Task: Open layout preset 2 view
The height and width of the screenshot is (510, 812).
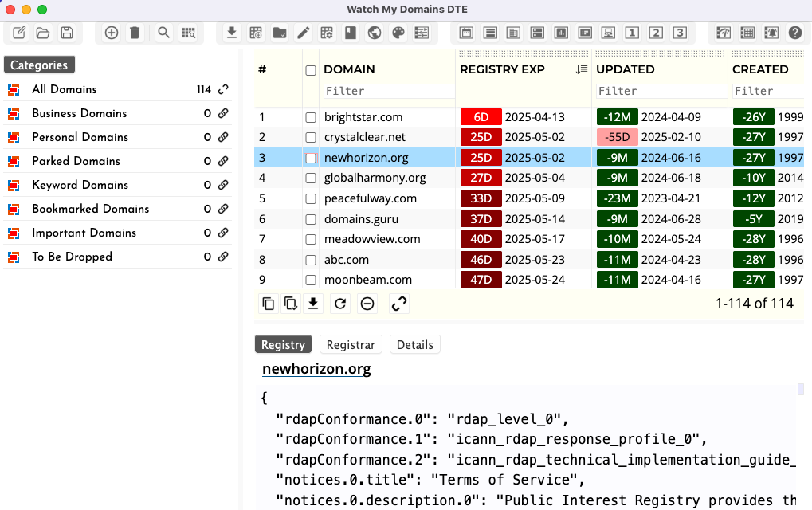Action: 654,33
